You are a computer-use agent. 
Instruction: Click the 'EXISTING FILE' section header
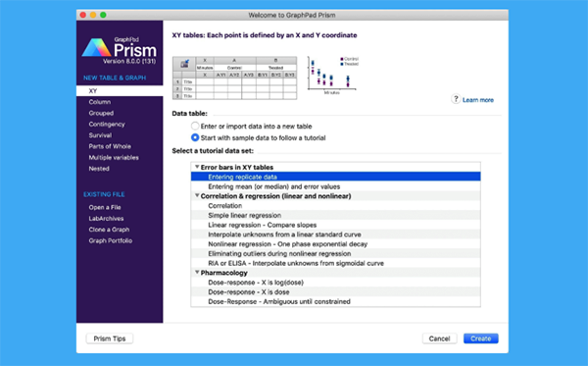[x=104, y=194]
